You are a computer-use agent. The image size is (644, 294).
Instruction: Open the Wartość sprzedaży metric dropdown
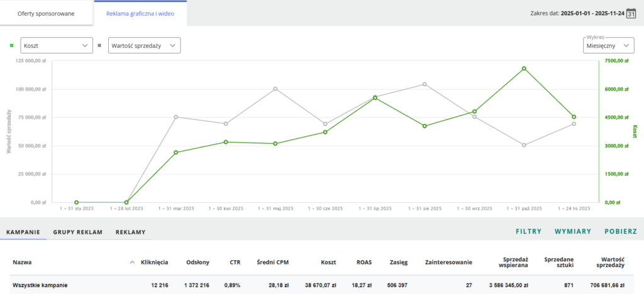coord(144,45)
